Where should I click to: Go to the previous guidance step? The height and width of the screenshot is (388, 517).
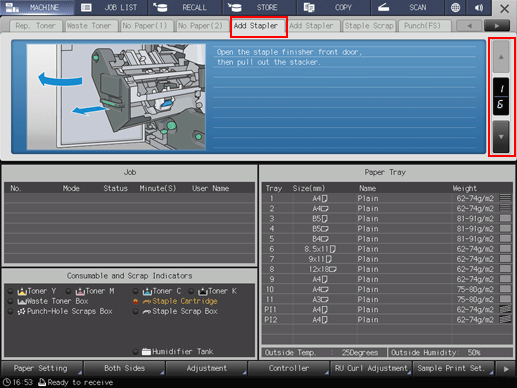[x=501, y=57]
